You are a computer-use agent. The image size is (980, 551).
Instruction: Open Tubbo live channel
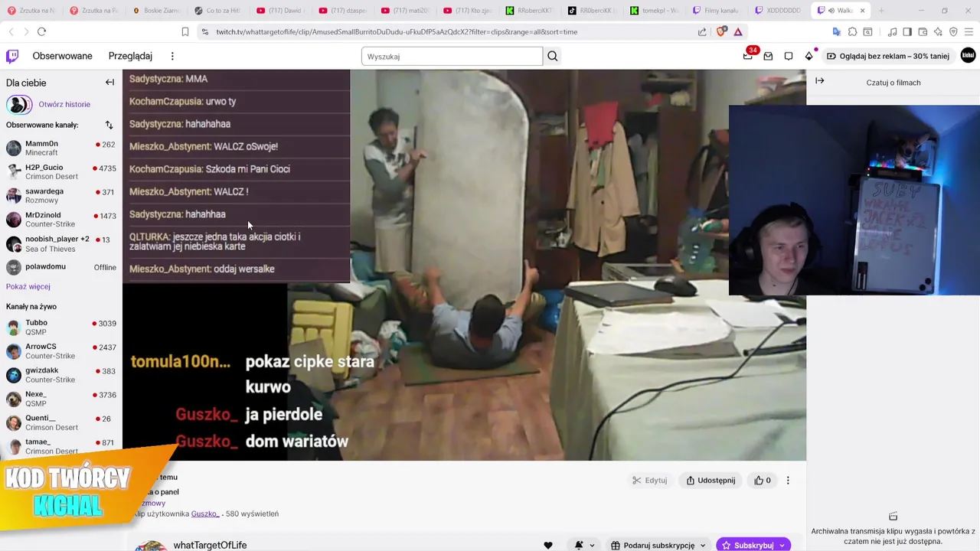tap(60, 327)
